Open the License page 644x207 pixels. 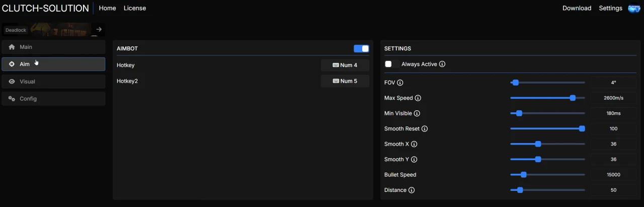point(135,8)
